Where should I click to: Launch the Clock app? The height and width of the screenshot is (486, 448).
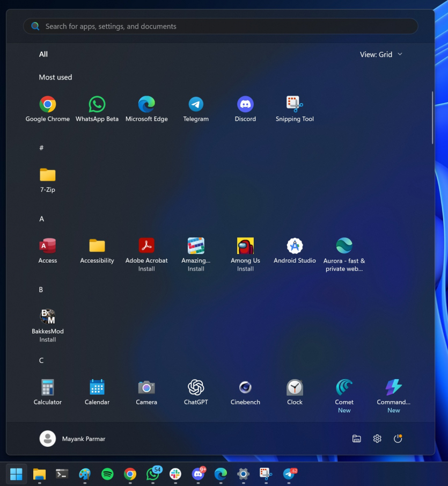[x=294, y=388]
